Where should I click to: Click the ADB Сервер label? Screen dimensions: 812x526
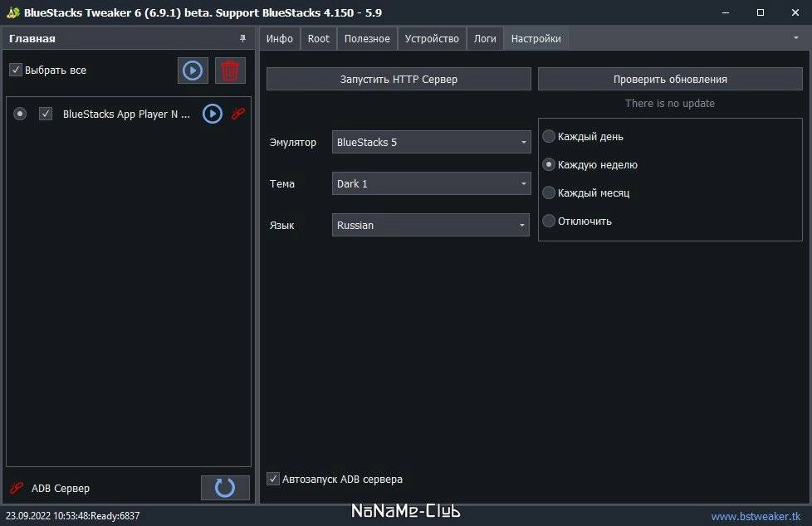pos(61,488)
